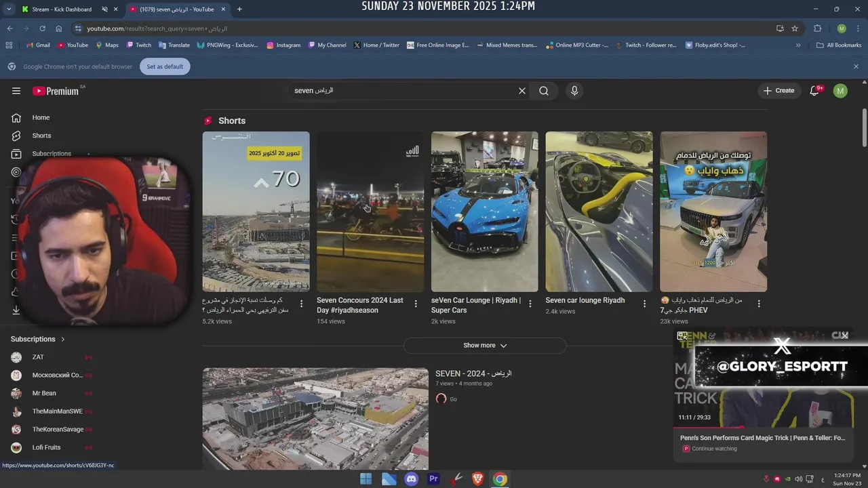Open Chrome extensions puzzle icon
This screenshot has height=488, width=868.
coord(817,28)
